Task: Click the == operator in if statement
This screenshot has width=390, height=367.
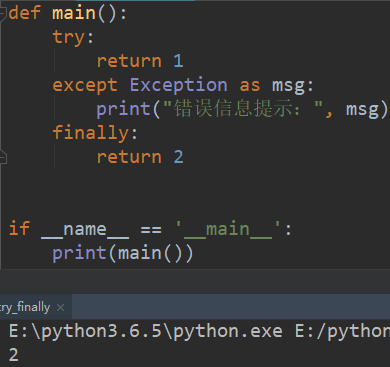Action: (151, 230)
